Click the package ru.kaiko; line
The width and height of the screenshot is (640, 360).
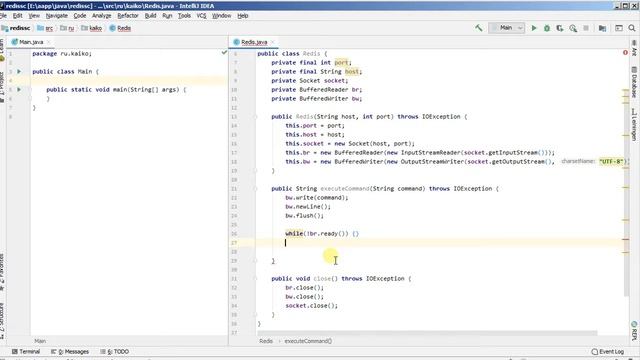62,53
